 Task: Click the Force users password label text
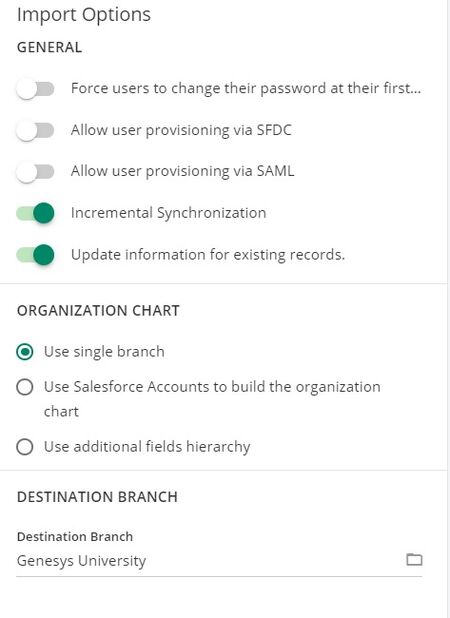(x=246, y=89)
